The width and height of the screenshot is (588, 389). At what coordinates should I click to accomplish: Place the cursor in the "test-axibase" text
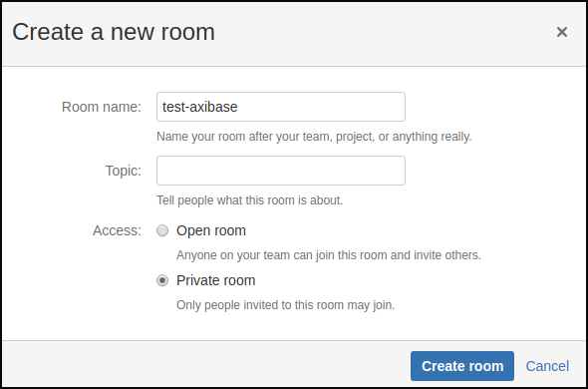click(x=200, y=107)
